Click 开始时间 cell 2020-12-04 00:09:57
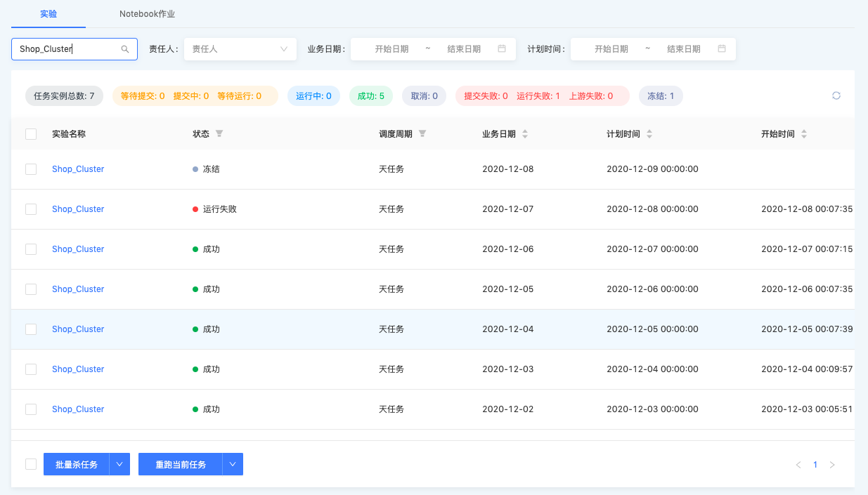 tap(807, 369)
